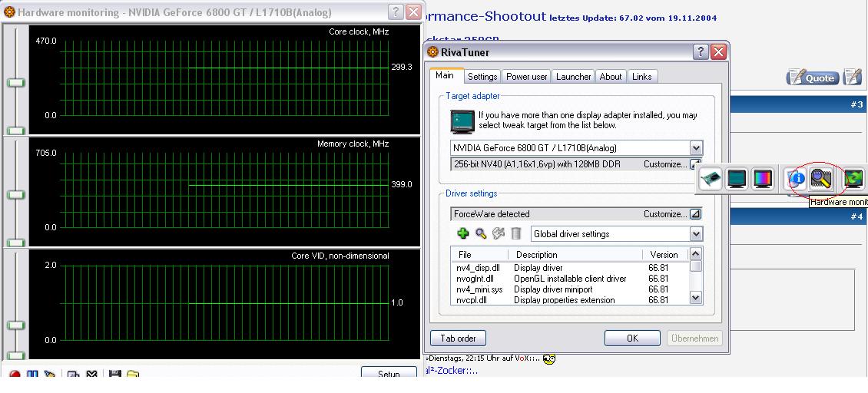Click the 256-bit NV40 adapter description text
This screenshot has width=868, height=393.
coord(537,164)
